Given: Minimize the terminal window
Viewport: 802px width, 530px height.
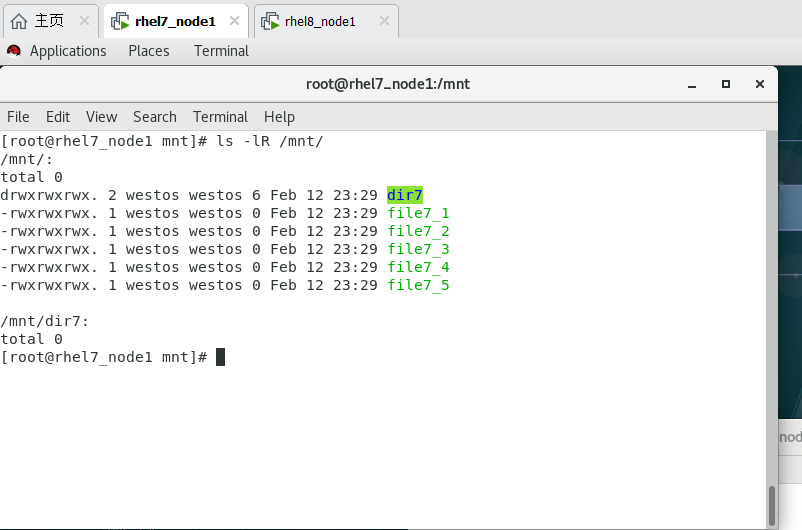Looking at the screenshot, I should click(x=692, y=84).
